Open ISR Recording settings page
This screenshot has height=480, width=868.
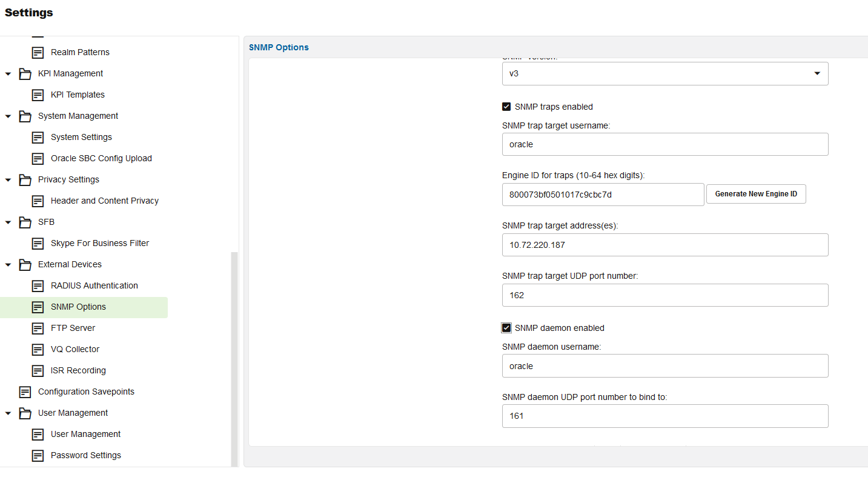point(78,370)
